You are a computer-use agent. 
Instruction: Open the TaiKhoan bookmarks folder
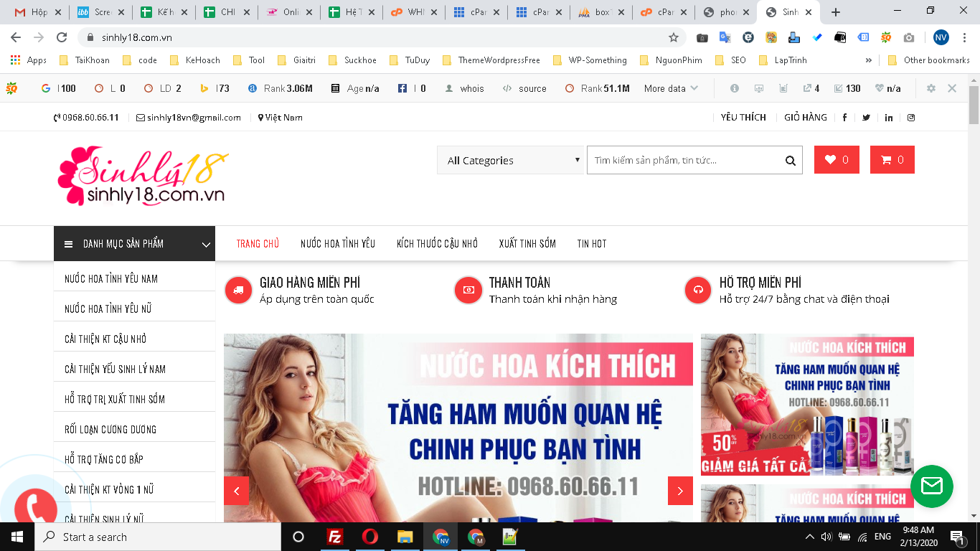(85, 60)
